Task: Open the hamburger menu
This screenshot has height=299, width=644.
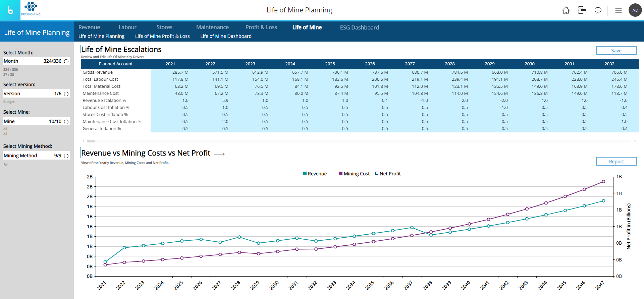Action: pos(618,10)
